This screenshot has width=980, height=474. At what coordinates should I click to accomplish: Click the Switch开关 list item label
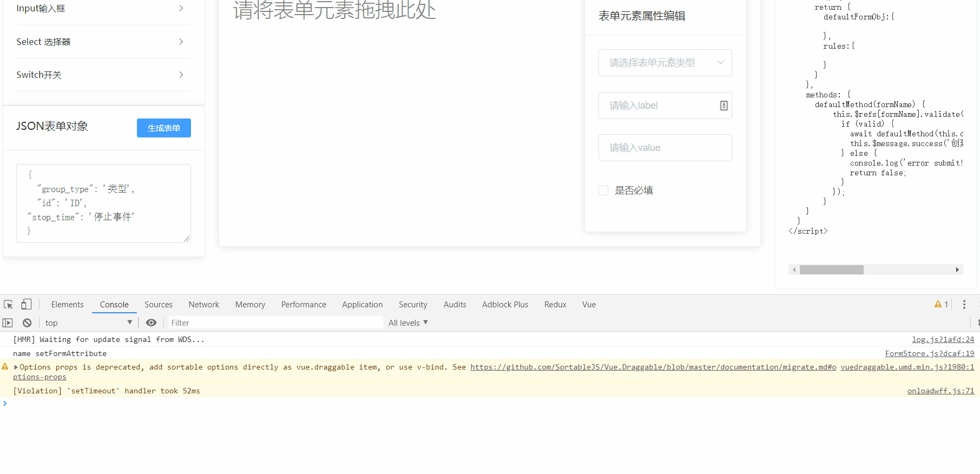[39, 75]
